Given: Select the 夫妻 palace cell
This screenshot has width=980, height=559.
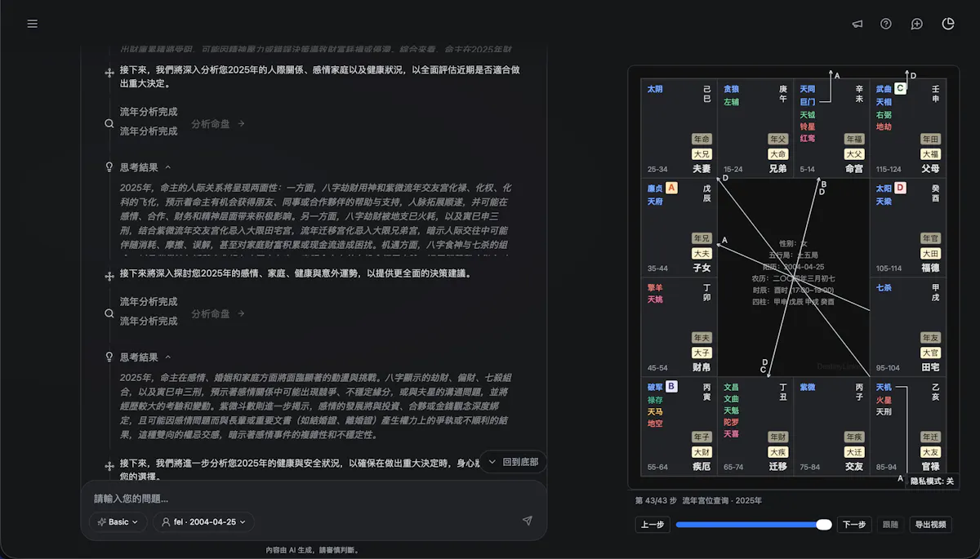Looking at the screenshot, I should click(x=679, y=129).
